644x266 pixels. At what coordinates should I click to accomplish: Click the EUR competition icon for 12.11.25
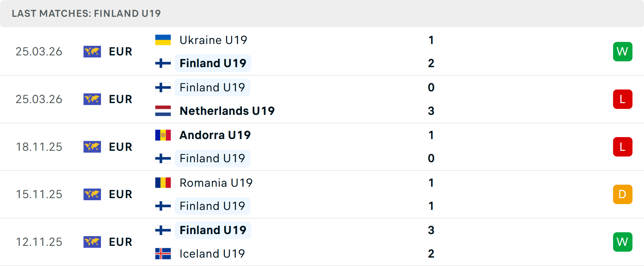[x=92, y=242]
